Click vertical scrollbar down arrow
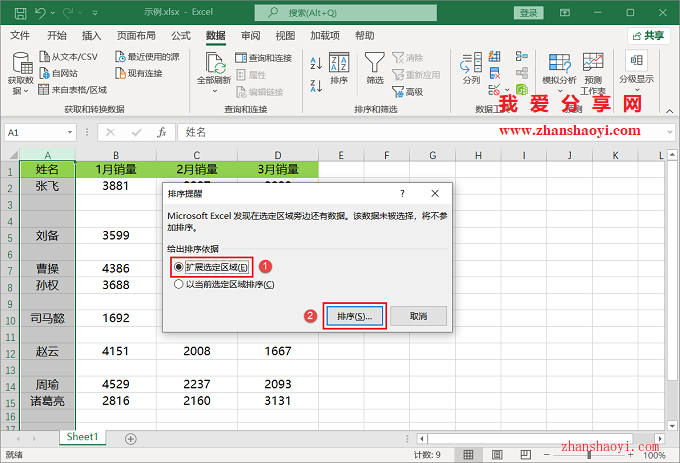 [x=672, y=425]
